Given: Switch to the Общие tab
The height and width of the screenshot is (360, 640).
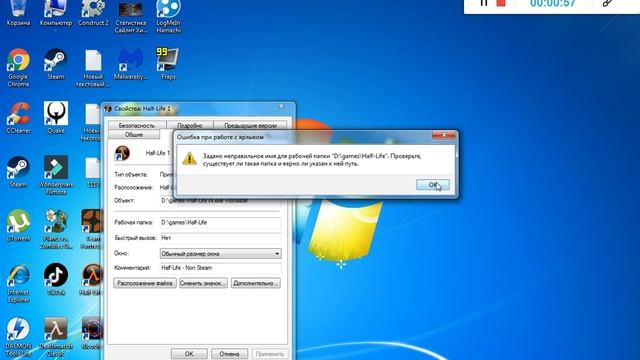Looking at the screenshot, I should (x=134, y=135).
